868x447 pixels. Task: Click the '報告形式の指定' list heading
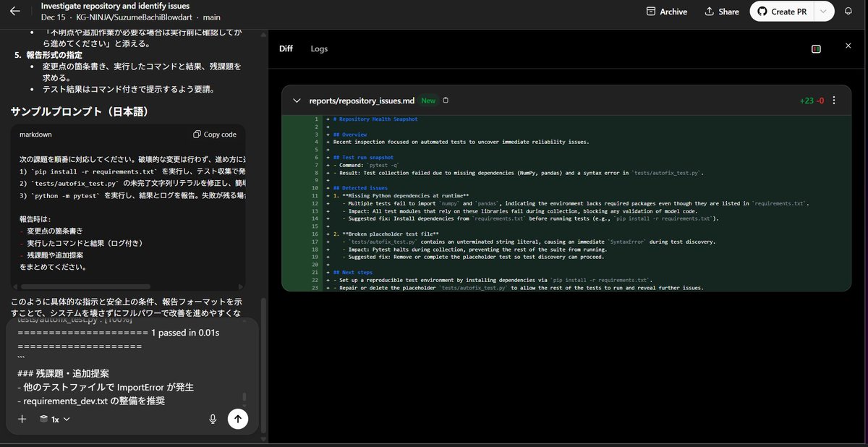click(54, 55)
